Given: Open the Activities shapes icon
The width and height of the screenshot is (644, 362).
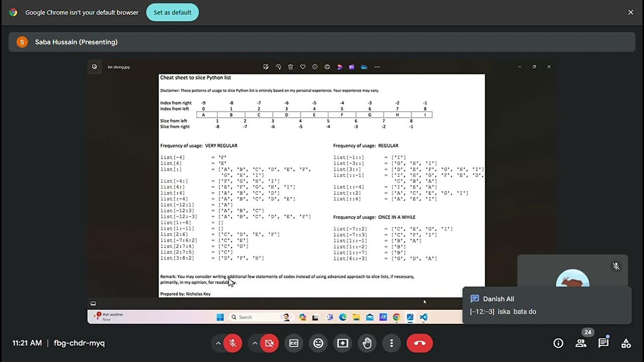Looking at the screenshot, I should [626, 343].
